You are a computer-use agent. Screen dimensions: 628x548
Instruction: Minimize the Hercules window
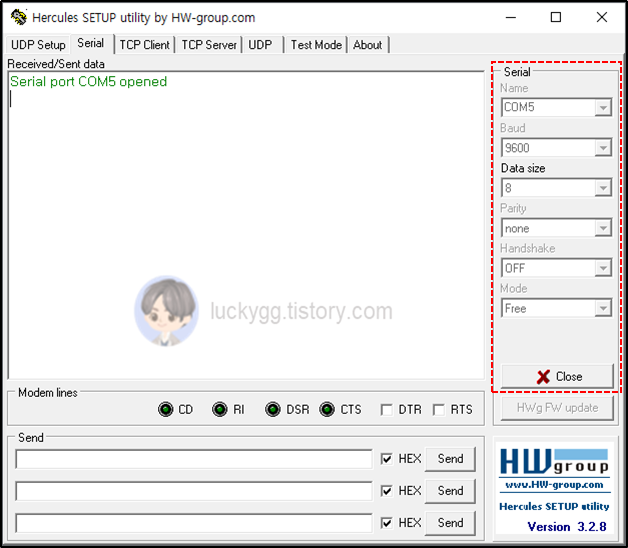click(x=511, y=17)
